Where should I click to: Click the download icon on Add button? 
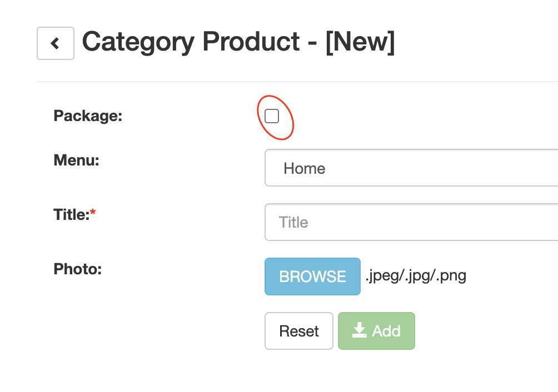click(359, 331)
